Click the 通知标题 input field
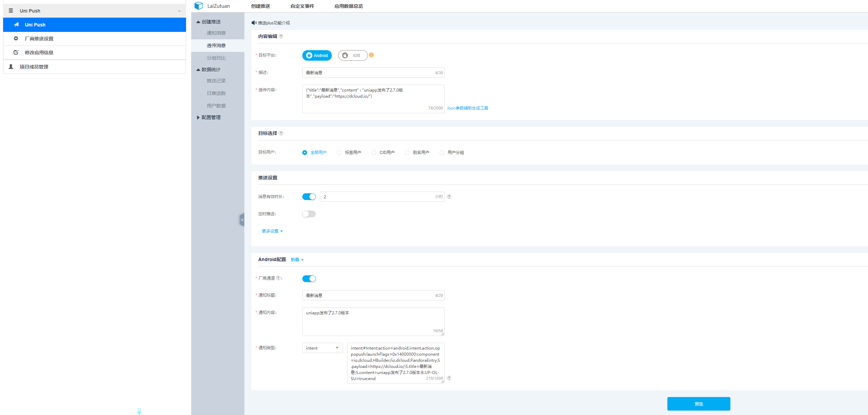This screenshot has width=868, height=415. (x=374, y=295)
